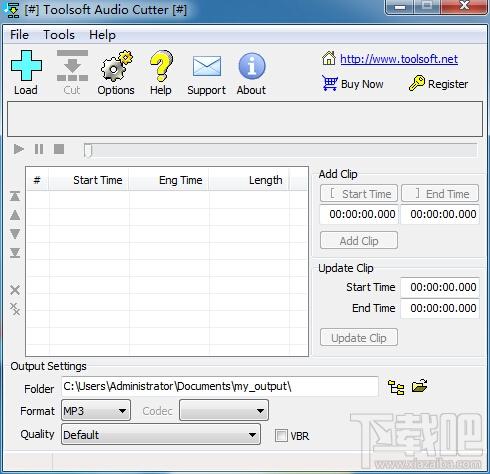Open the File menu
Screen dimensions: 490x474
click(x=19, y=35)
